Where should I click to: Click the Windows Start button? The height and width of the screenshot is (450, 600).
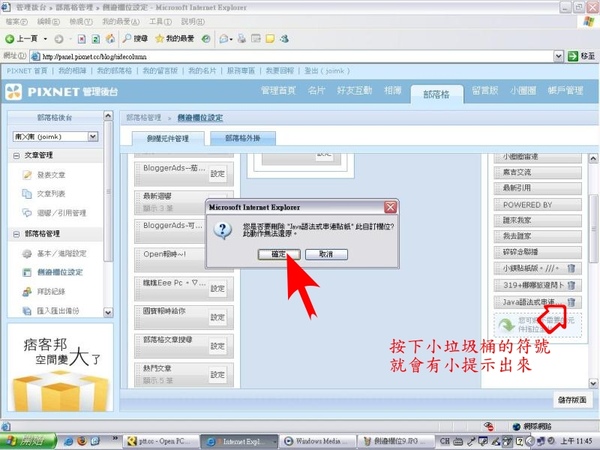(28, 441)
